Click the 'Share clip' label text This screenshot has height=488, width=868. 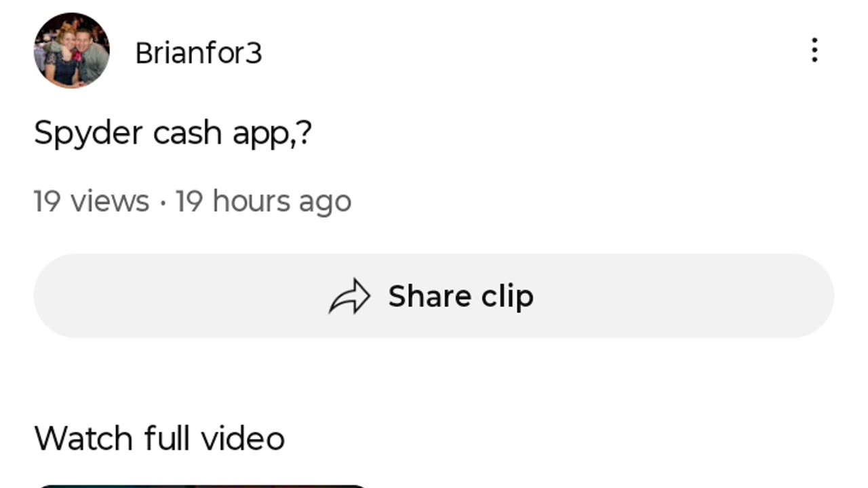point(460,297)
